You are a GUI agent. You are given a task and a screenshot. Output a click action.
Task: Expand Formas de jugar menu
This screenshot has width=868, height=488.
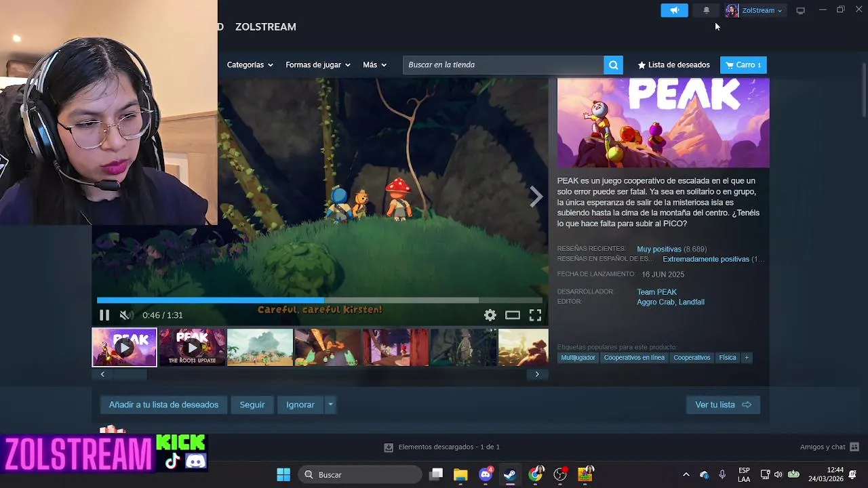point(317,64)
